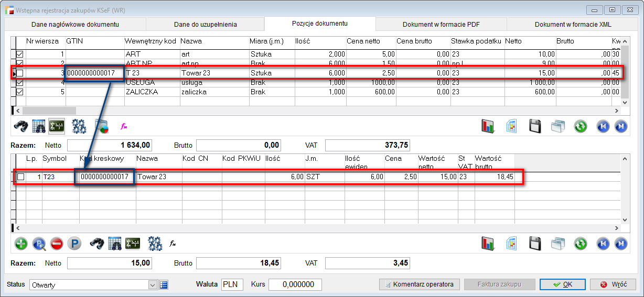
Task: Click the Kurs field showing 0,000000
Action: click(x=295, y=284)
